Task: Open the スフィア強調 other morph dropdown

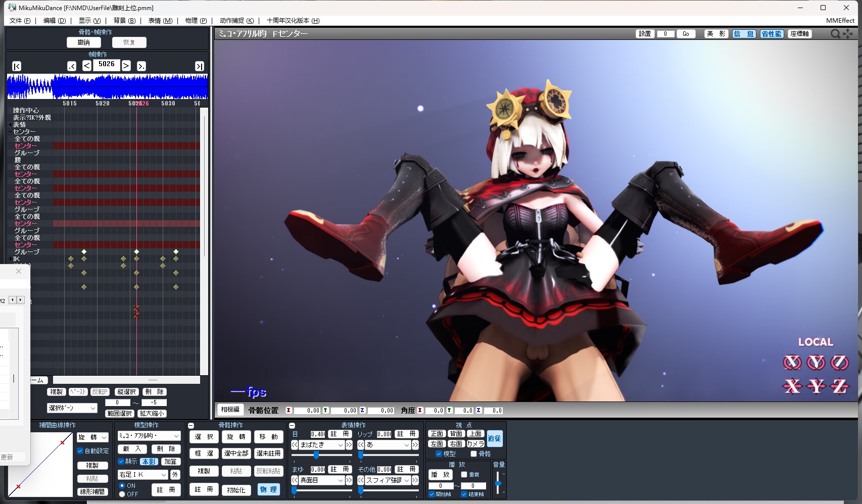Action: 388,480
